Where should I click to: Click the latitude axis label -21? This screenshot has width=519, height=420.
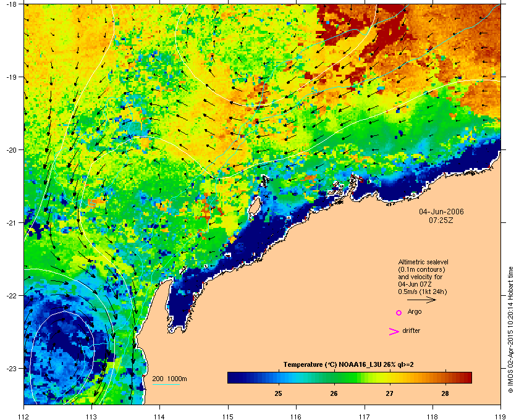pos(11,222)
